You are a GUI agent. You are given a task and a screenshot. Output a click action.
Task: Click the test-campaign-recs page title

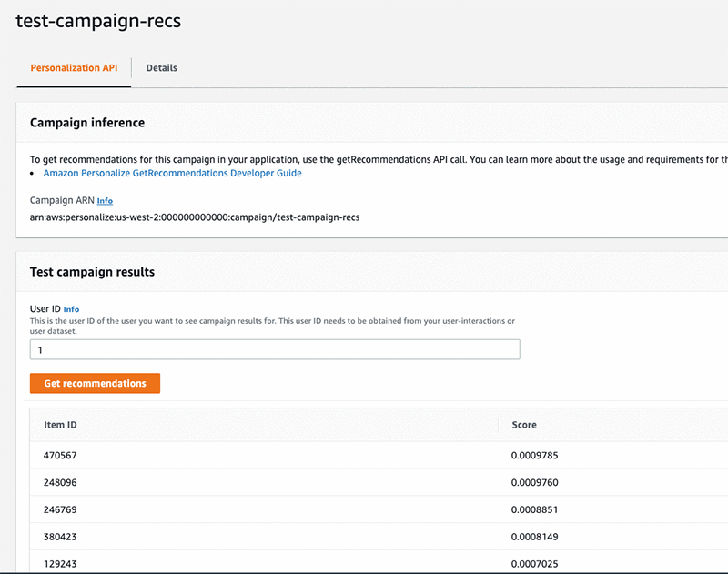(98, 22)
